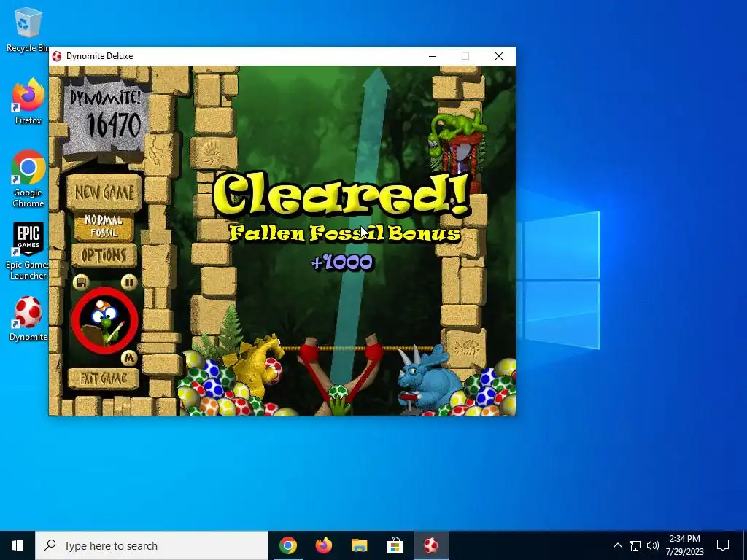Start a new game with New Game button
Viewport: 747px width, 560px height.
pos(104,192)
